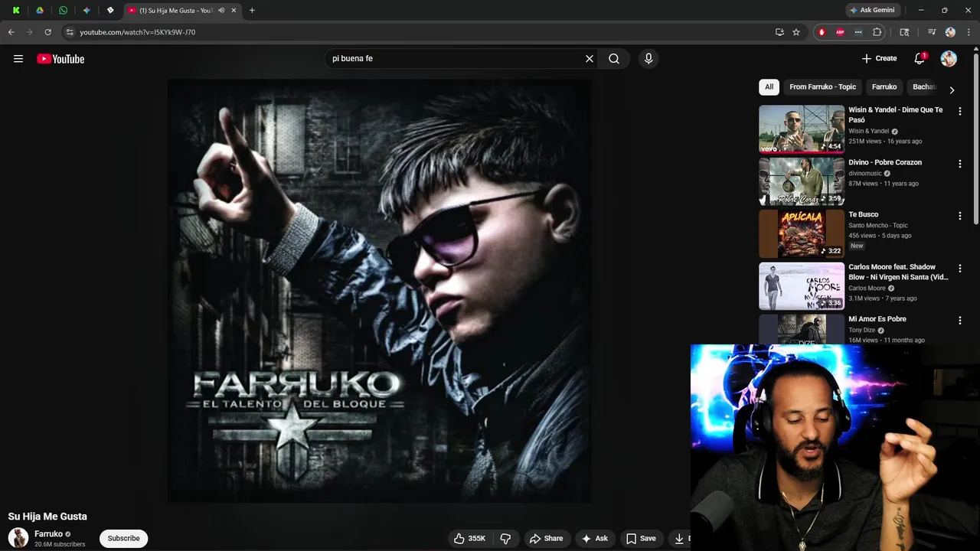Play Divino - Pobre Corazon thumbnail
Screen dimensions: 980x551
[802, 181]
